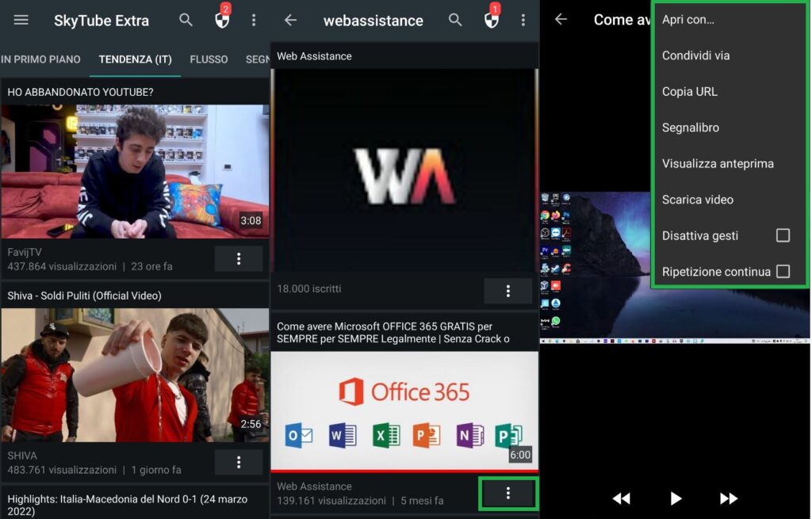Go back from the webassistance channel screen
This screenshot has width=812, height=519.
(290, 20)
